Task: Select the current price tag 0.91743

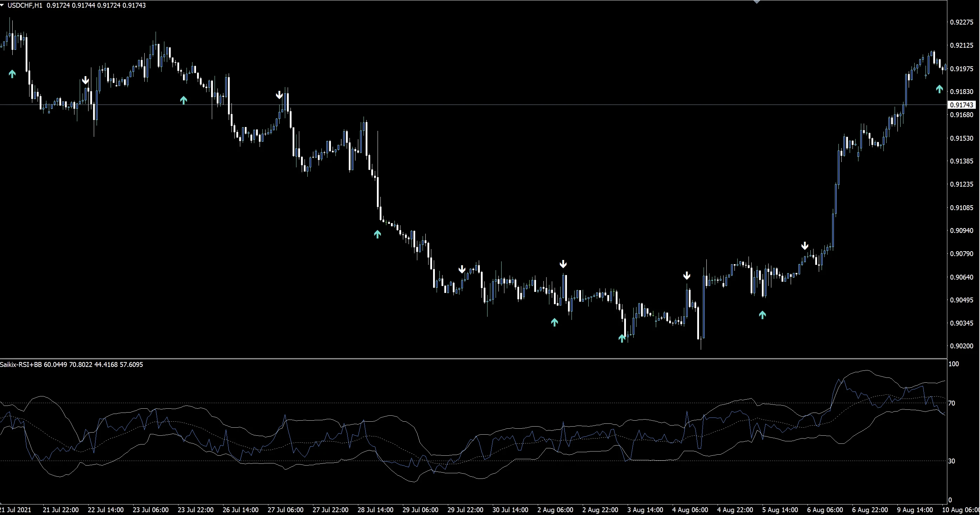Action: pos(962,105)
